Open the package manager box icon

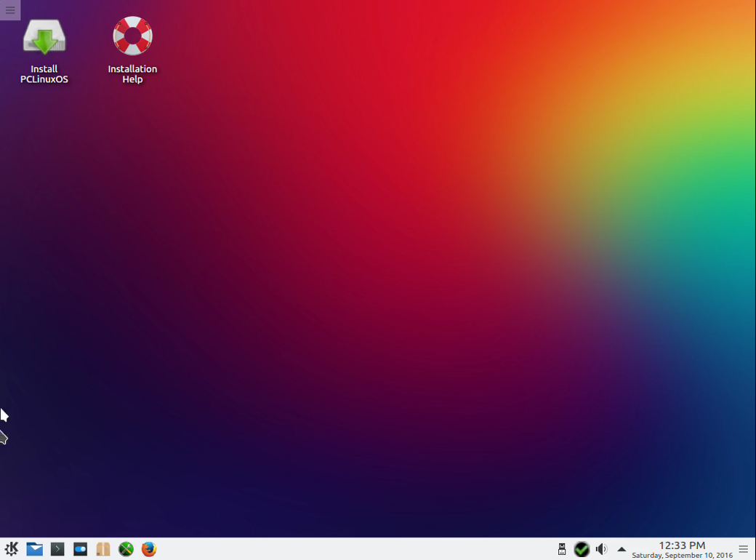tap(103, 549)
